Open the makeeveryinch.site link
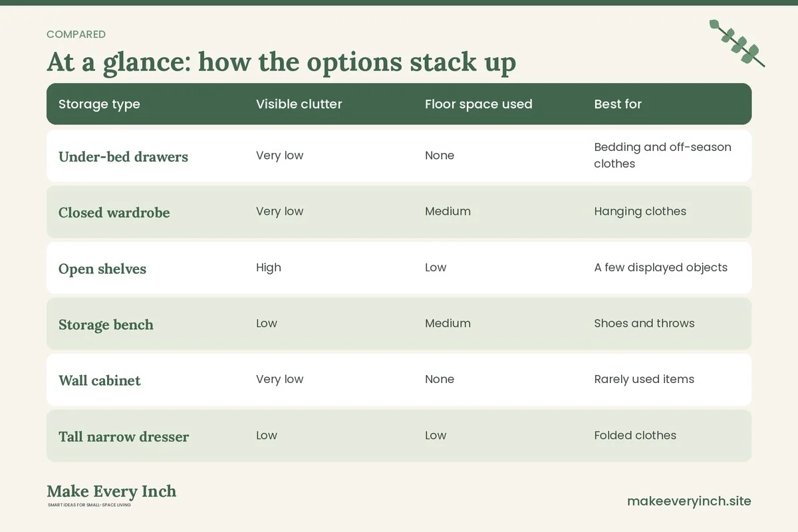Viewport: 798px width, 532px height. [x=689, y=501]
